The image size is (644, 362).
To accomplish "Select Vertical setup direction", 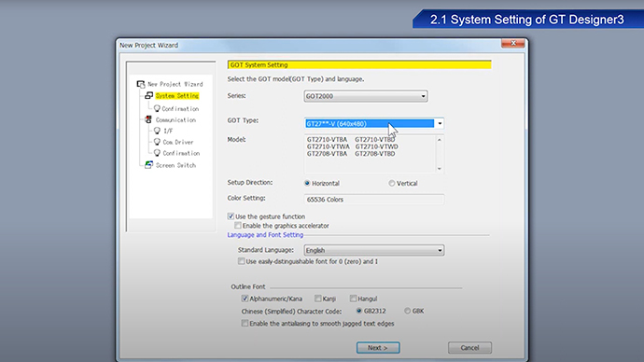I will pyautogui.click(x=391, y=183).
